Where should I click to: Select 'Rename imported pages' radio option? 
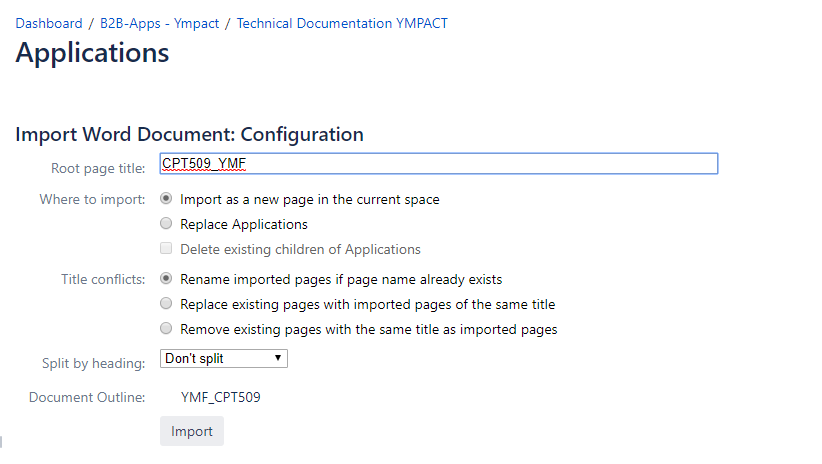point(166,278)
